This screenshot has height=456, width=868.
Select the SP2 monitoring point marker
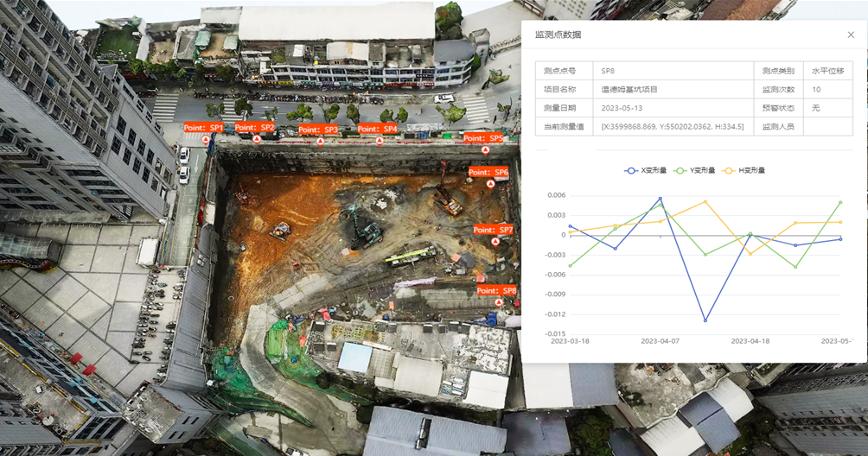tap(257, 139)
